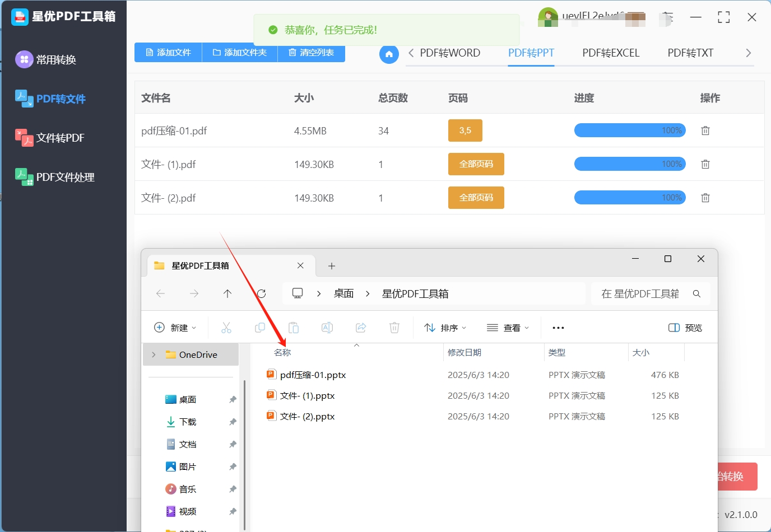
Task: Add a new tab in Explorer
Action: 332,266
